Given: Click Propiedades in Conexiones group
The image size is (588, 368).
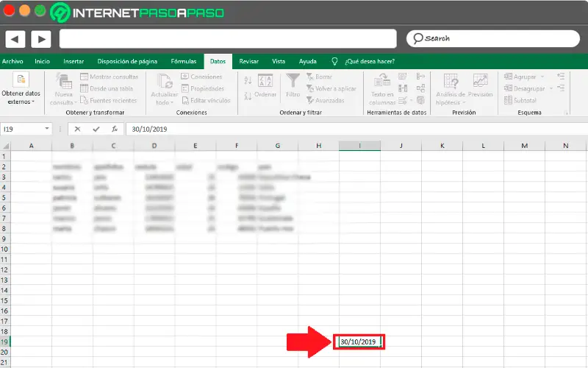Looking at the screenshot, I should click(203, 88).
